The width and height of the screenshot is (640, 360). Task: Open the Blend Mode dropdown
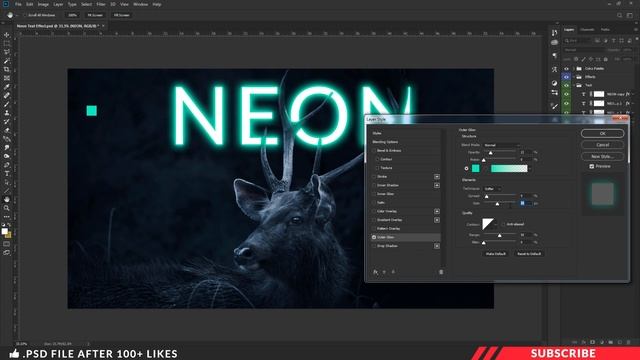(501, 145)
